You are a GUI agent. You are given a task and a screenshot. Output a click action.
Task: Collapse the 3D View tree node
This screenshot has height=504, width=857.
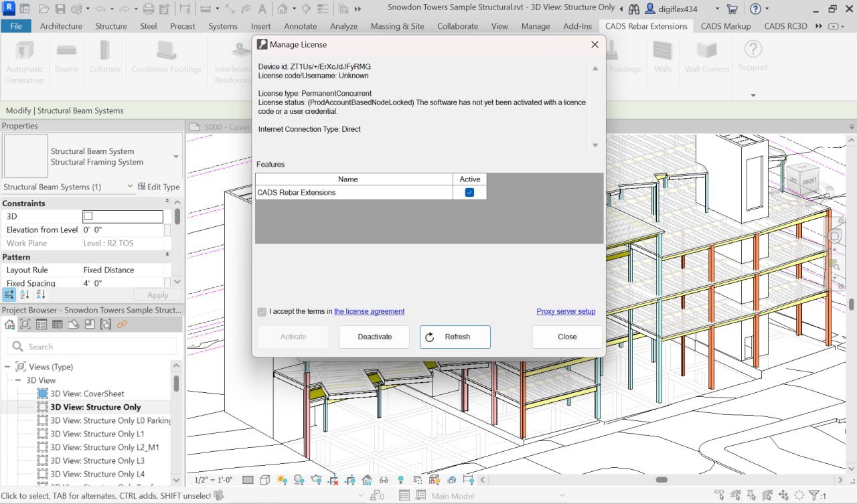click(19, 380)
